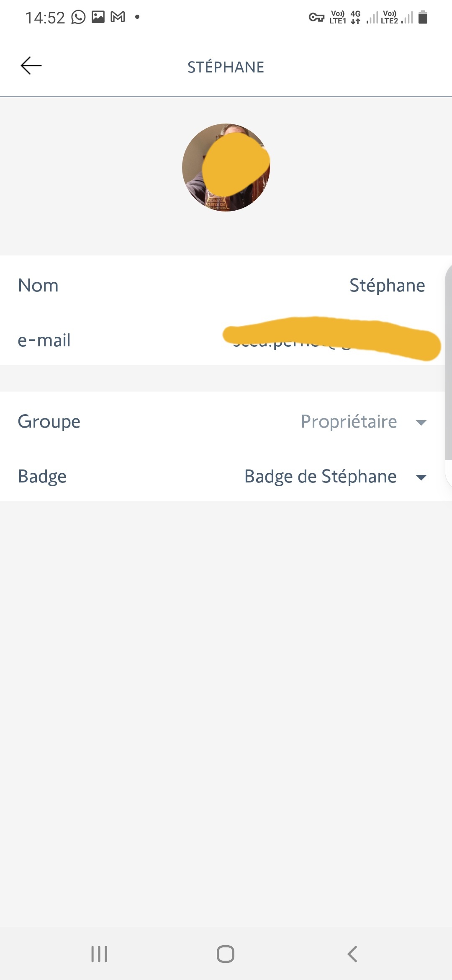Tap the WhatsApp notification icon
Screen dimensions: 452x980
click(78, 17)
